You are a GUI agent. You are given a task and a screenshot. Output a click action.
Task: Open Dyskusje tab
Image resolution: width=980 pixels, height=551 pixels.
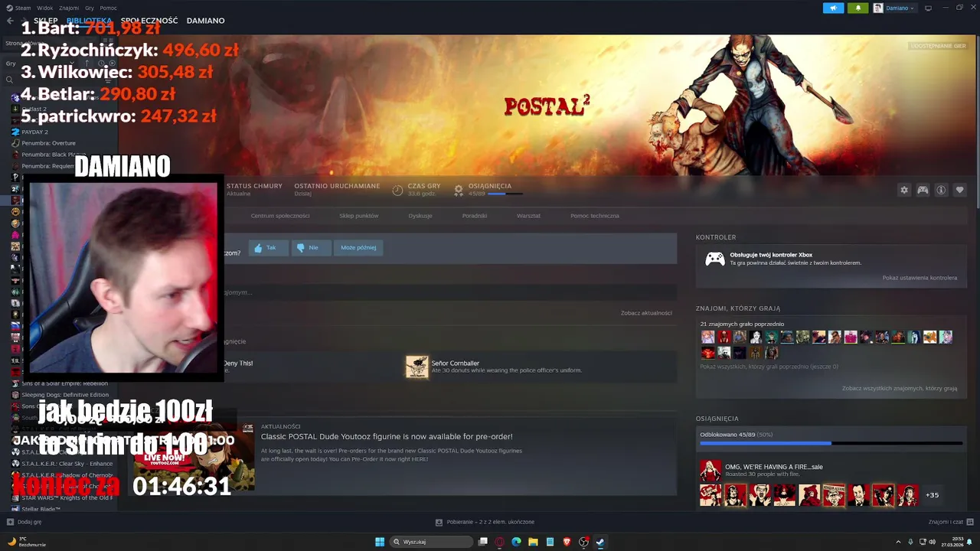[x=420, y=216]
